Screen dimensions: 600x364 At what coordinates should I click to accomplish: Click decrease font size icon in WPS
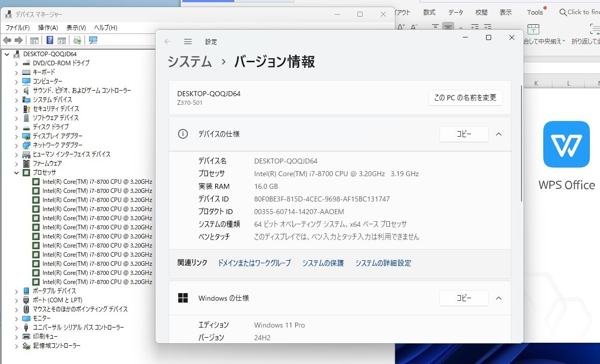pos(414,27)
